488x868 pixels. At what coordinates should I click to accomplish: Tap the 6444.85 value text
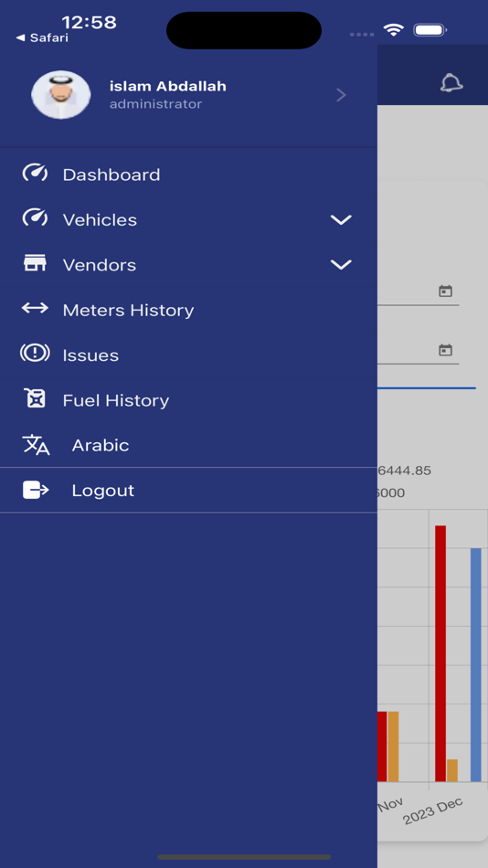coord(404,471)
